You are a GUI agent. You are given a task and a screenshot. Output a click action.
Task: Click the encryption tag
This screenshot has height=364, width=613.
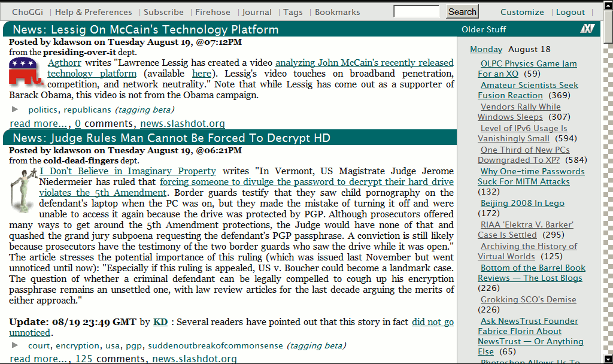pos(77,345)
